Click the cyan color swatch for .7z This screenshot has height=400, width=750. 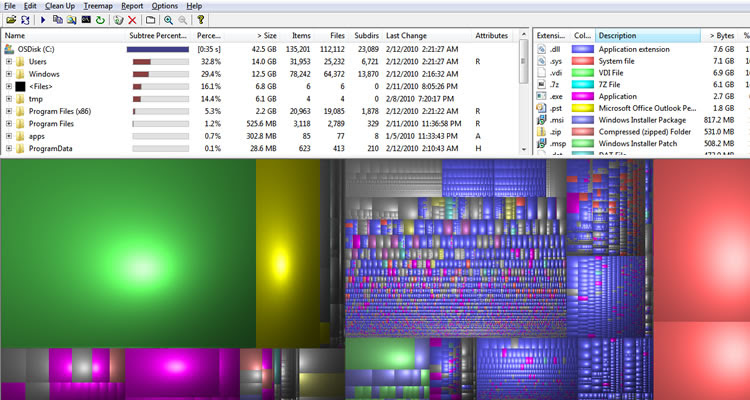tap(583, 84)
